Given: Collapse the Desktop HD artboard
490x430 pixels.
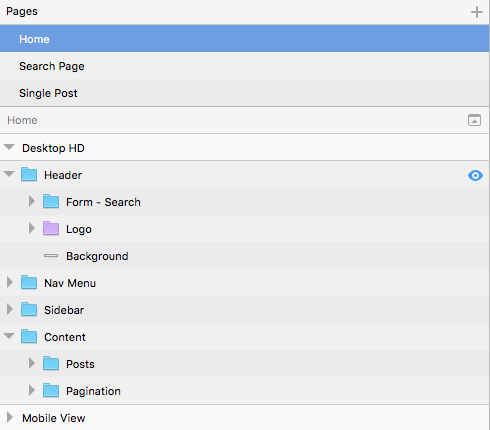Looking at the screenshot, I should click(9, 147).
